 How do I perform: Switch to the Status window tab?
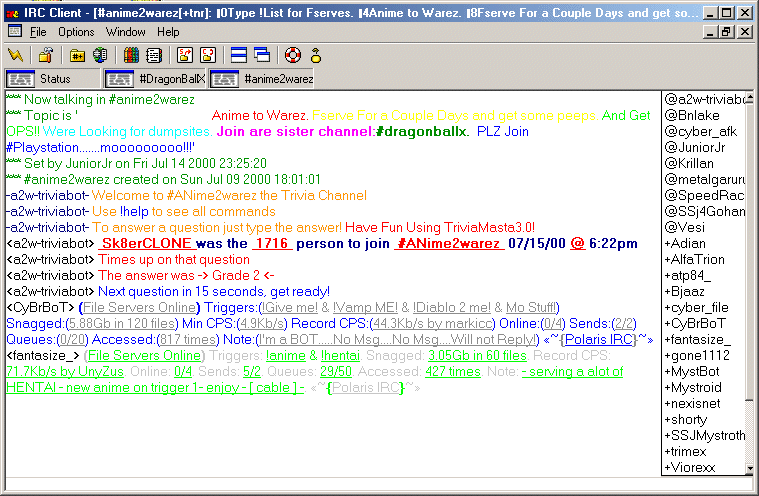(52, 78)
